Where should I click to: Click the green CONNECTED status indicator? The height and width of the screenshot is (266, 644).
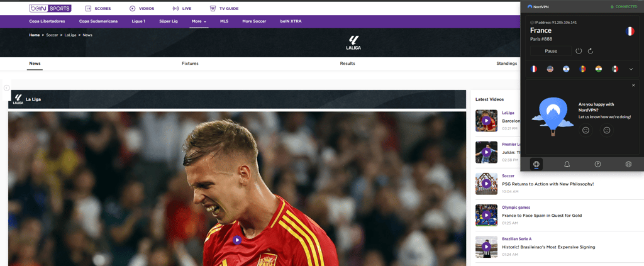623,7
